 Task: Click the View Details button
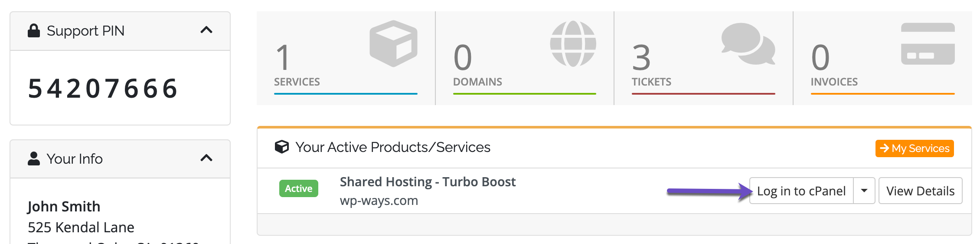click(920, 191)
